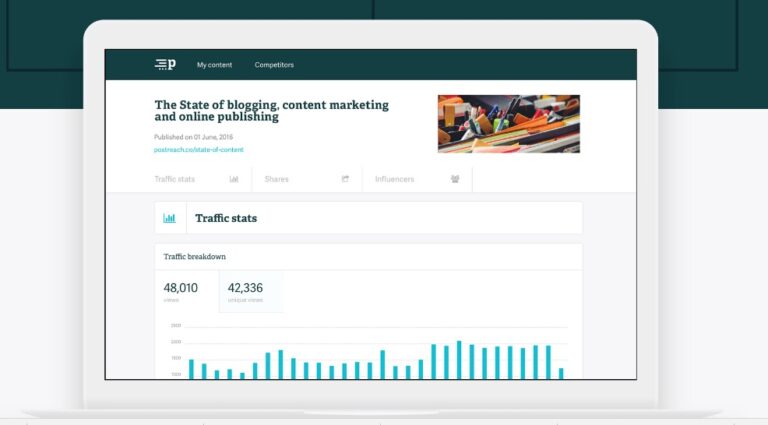Click the PostReach logo icon

point(165,65)
